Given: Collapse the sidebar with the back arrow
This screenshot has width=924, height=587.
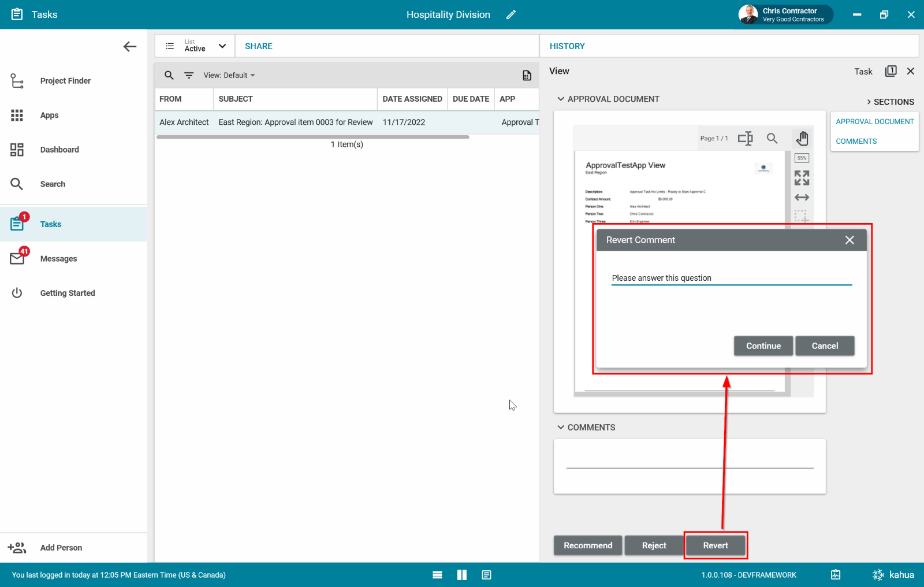Looking at the screenshot, I should tap(130, 47).
